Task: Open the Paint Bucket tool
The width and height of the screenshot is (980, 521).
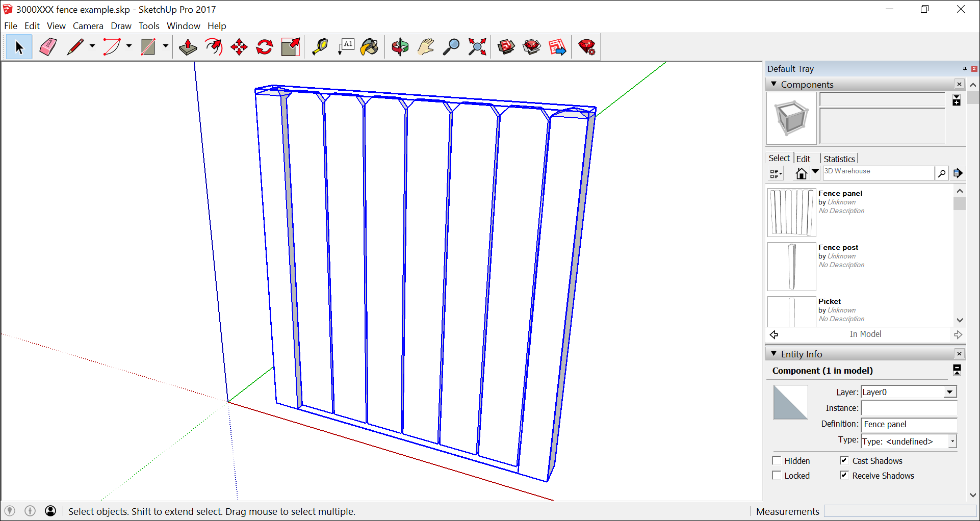Action: (369, 47)
